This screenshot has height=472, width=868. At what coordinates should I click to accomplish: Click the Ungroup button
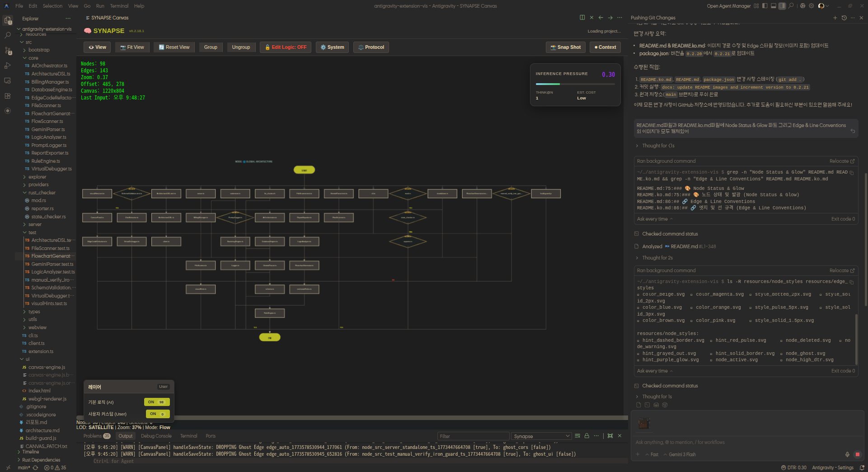[241, 47]
